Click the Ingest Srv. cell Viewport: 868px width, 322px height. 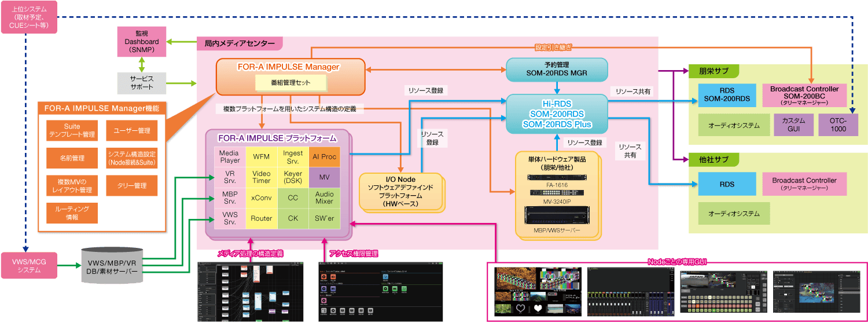(293, 156)
